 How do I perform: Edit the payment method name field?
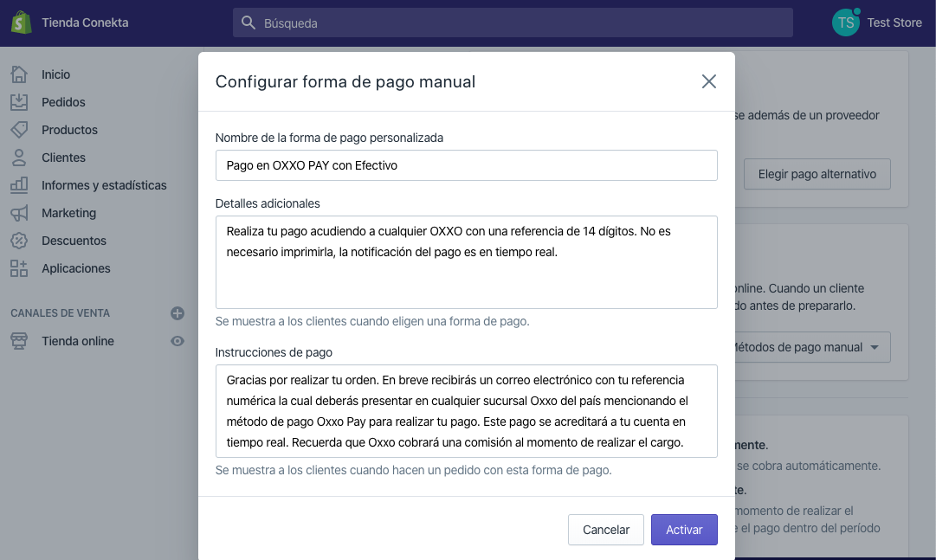pos(466,165)
